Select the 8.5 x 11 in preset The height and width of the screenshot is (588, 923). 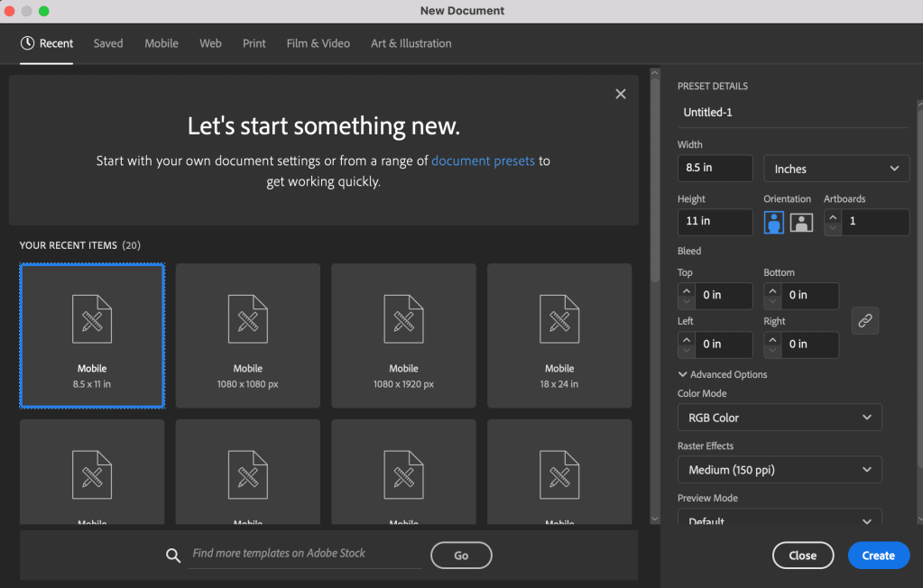click(92, 335)
